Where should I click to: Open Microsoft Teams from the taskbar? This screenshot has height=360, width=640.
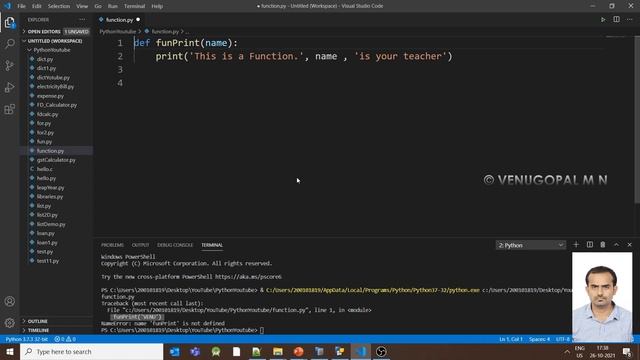pos(195,351)
